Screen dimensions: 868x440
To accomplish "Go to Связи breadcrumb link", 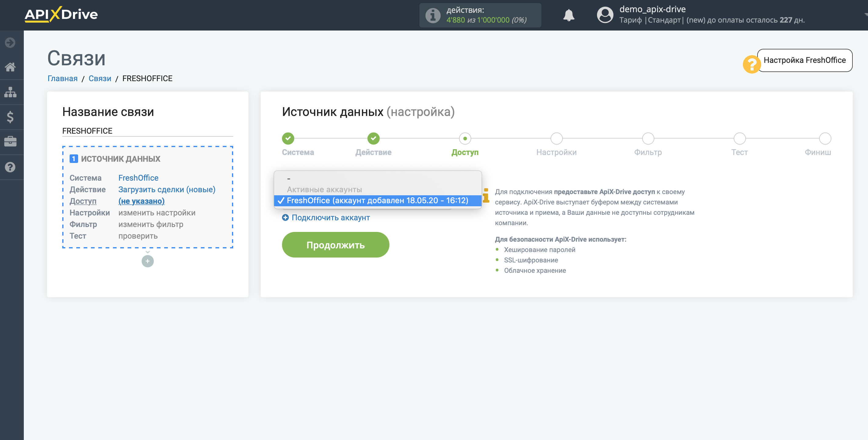I will (x=100, y=78).
